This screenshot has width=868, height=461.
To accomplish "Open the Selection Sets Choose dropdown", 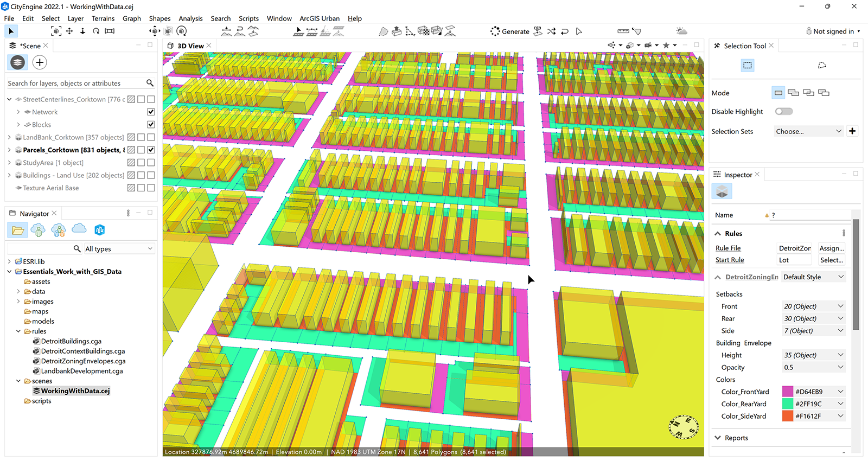I will pyautogui.click(x=808, y=131).
